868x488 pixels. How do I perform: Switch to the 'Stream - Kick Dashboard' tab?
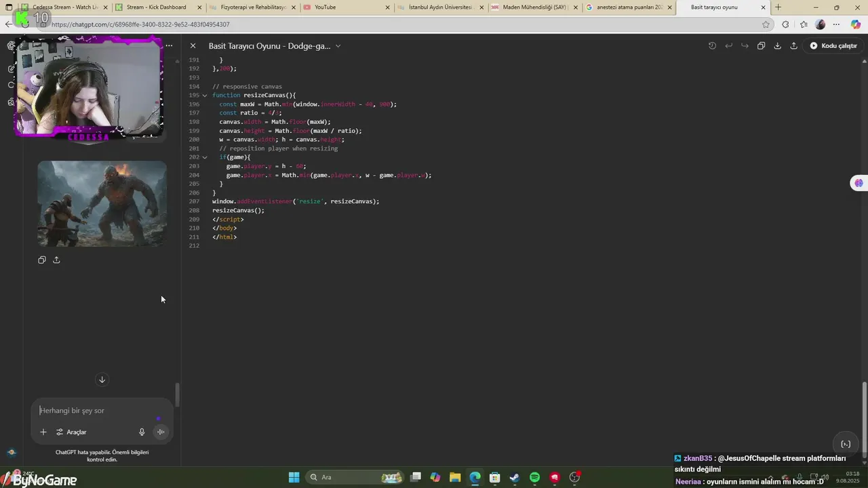tap(158, 7)
